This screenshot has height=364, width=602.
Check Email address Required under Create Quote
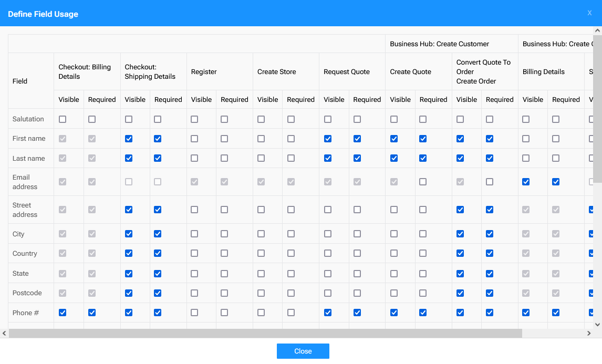(x=423, y=182)
